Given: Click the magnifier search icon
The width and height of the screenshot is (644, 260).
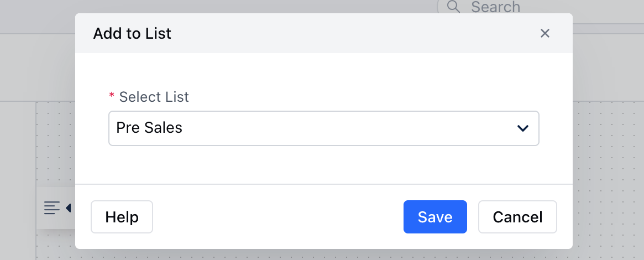Looking at the screenshot, I should click(453, 7).
